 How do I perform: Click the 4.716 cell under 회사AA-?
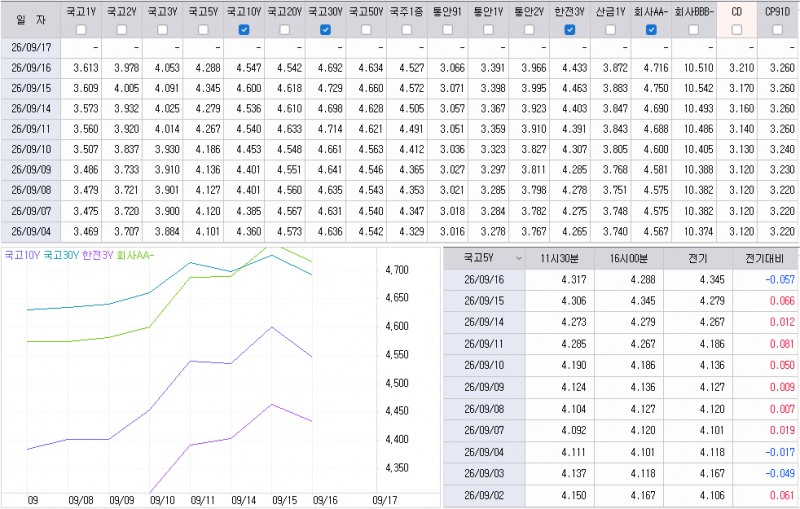pos(656,68)
